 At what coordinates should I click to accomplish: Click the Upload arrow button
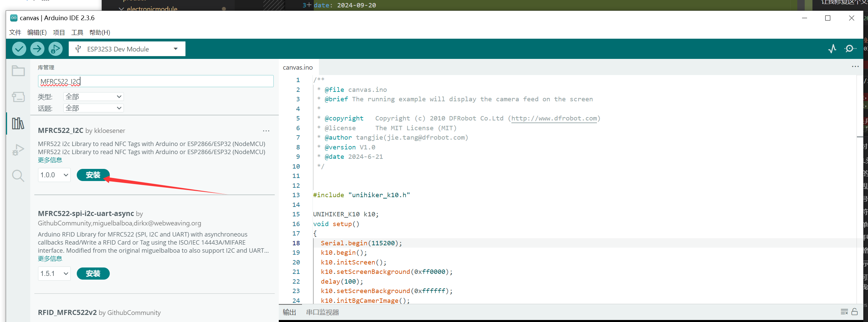(x=37, y=49)
